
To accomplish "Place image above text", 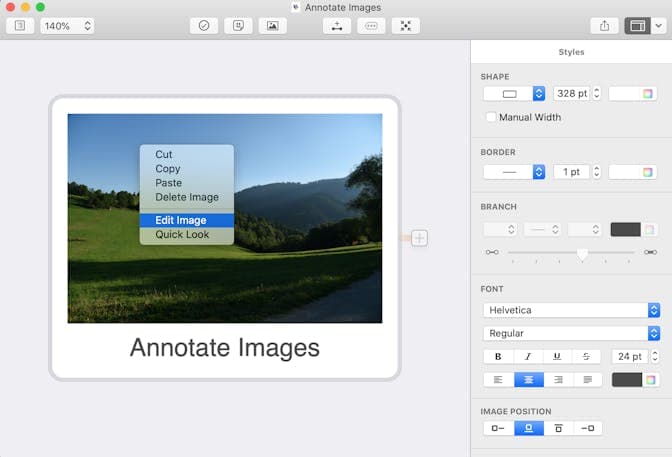I will (x=529, y=428).
